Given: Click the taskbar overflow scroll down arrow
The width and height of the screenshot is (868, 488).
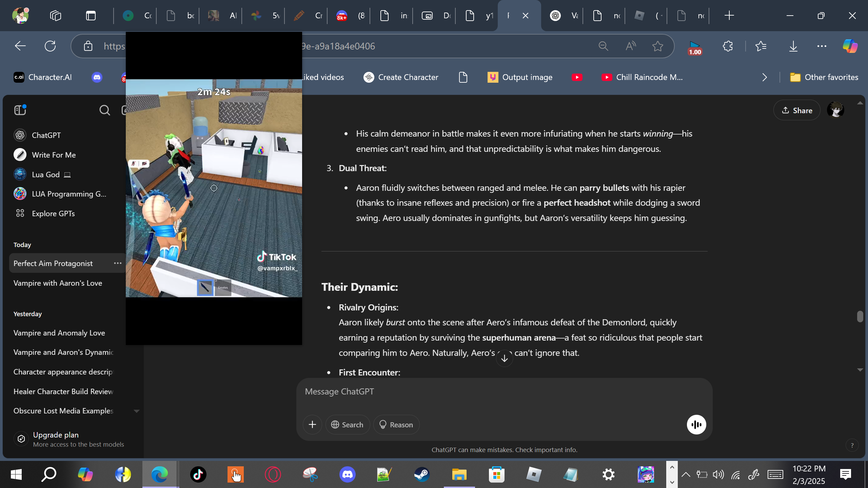Looking at the screenshot, I should (x=672, y=482).
